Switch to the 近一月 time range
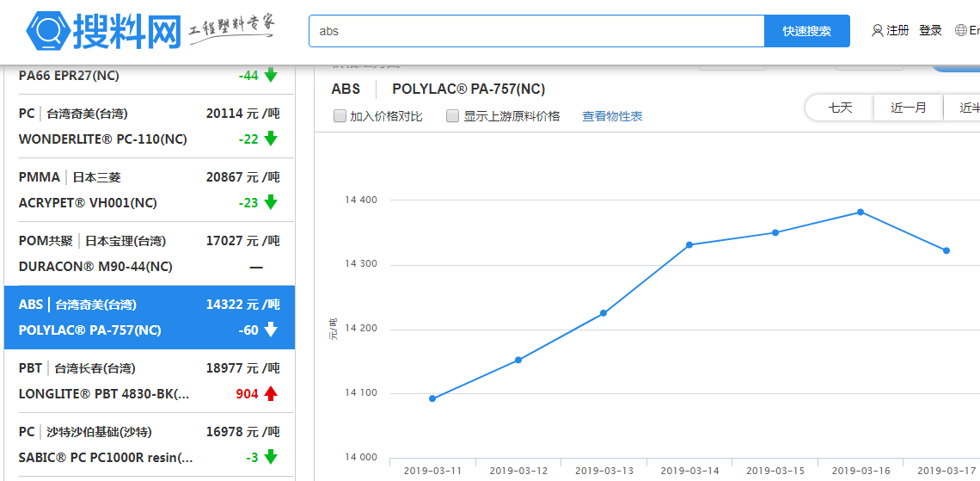Screen dimensions: 980x481 [909, 108]
